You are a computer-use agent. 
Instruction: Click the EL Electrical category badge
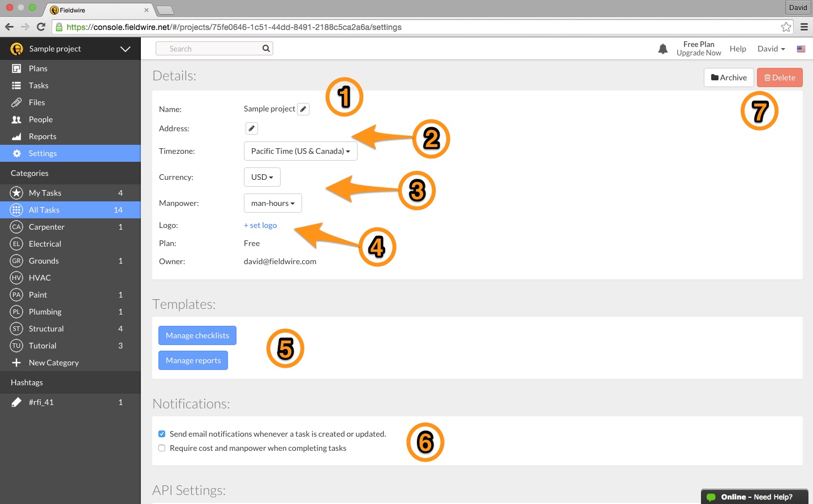click(16, 244)
